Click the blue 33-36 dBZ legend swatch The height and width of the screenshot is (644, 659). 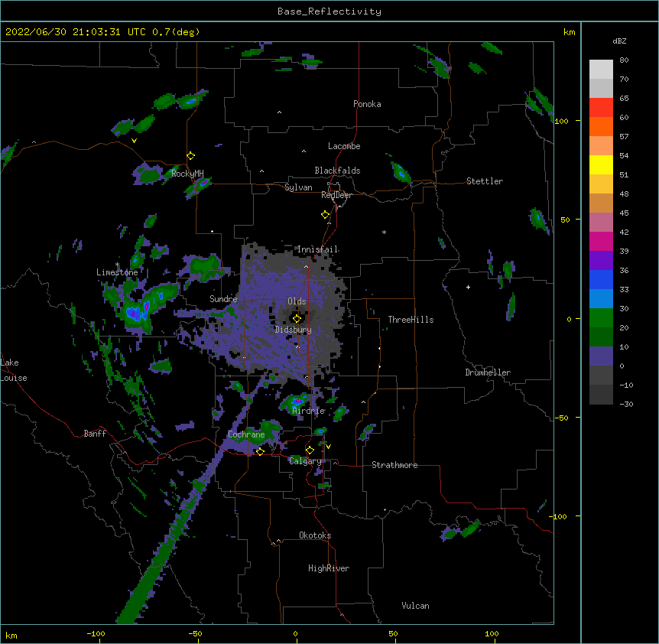coord(601,279)
